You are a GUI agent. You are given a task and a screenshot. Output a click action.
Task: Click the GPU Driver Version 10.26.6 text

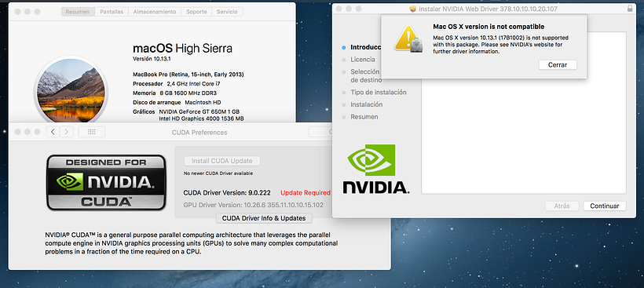(x=254, y=205)
